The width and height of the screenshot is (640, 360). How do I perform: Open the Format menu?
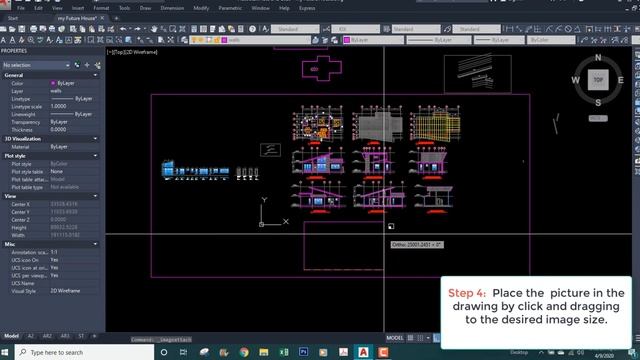[101, 8]
